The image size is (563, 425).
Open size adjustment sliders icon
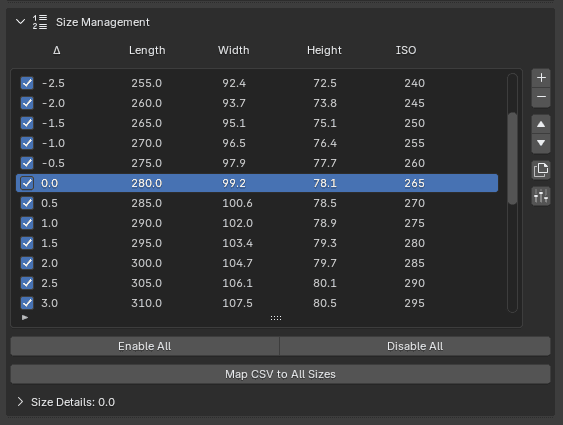pyautogui.click(x=541, y=196)
